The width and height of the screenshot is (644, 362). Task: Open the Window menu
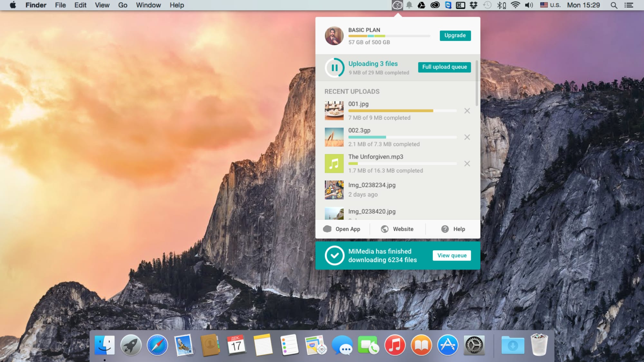point(148,5)
